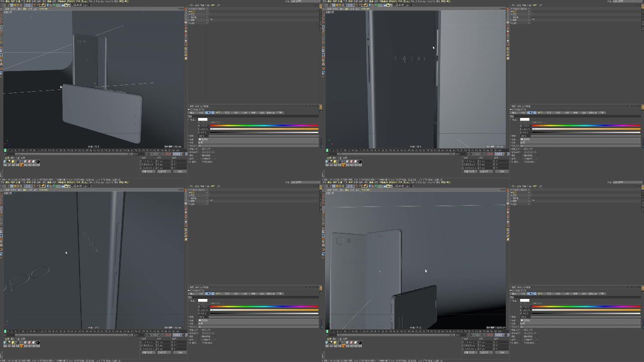This screenshot has width=644, height=362.
Task: Select the blue-highlighted material tab in top-left window
Action: click(x=210, y=113)
